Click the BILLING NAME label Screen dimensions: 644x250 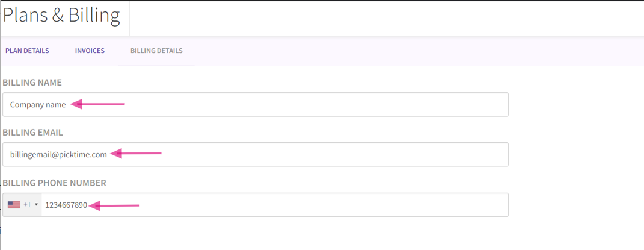(32, 83)
